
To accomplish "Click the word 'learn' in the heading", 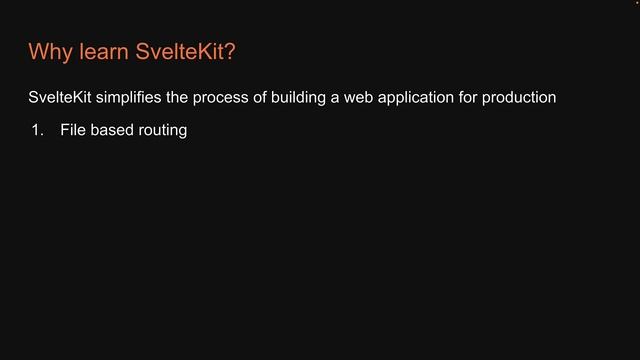I will (x=104, y=51).
